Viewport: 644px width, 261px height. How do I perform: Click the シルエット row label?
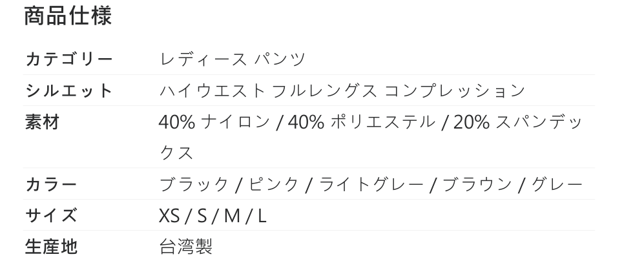tap(69, 91)
